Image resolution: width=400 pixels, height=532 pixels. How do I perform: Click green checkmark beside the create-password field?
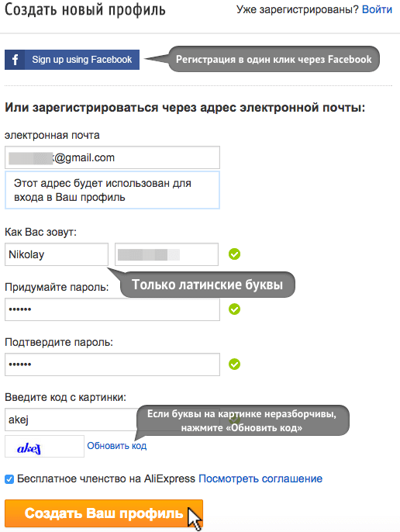(x=234, y=309)
